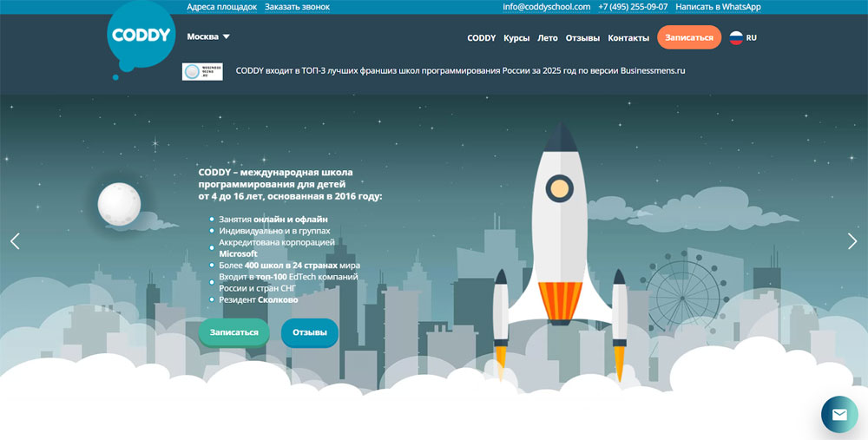Image resolution: width=868 pixels, height=440 pixels.
Task: Click the info@coddyschool.com email link
Action: click(x=546, y=7)
